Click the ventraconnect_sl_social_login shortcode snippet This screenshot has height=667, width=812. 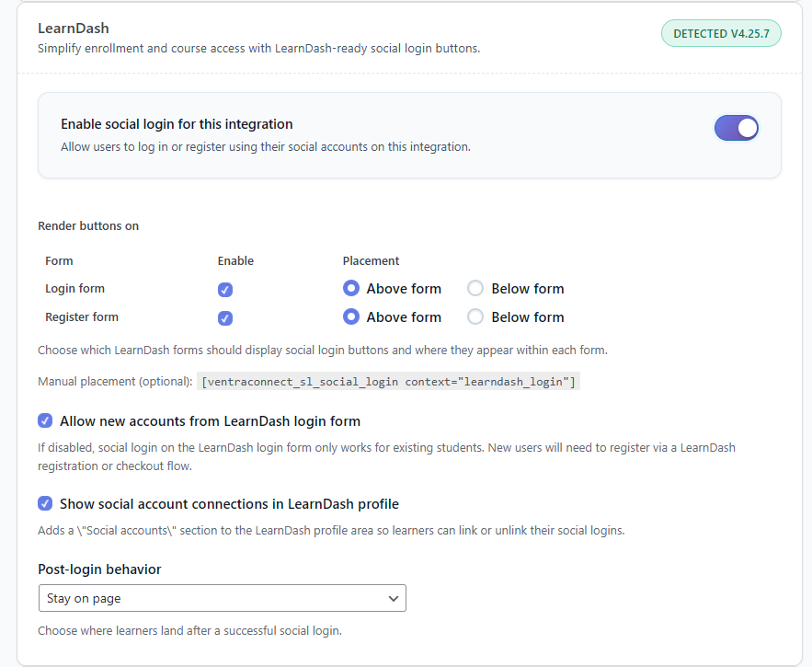[388, 382]
